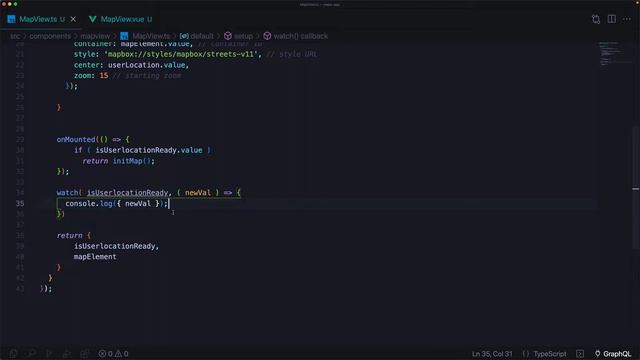Image resolution: width=640 pixels, height=360 pixels.
Task: Click the setup breadcrumb cube icon
Action: [228, 36]
